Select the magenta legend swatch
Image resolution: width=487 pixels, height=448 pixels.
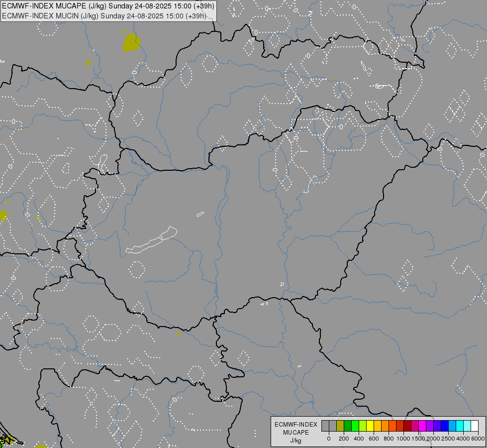pyautogui.click(x=423, y=426)
